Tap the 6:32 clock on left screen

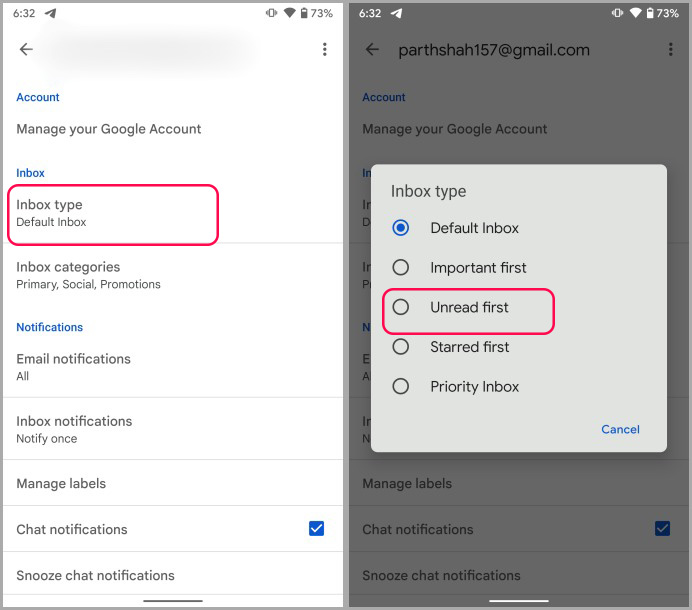pos(24,13)
